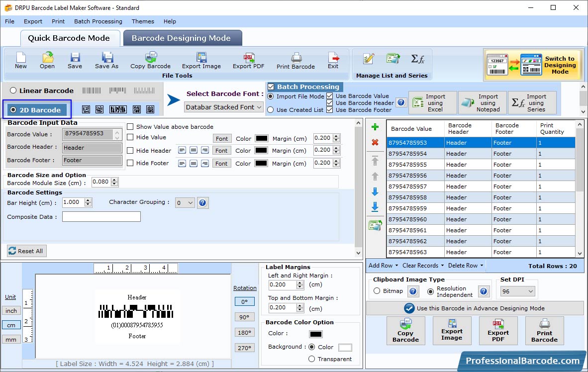Open a barcode file with Open icon
Viewport: 588px width, 372px height.
coord(47,61)
